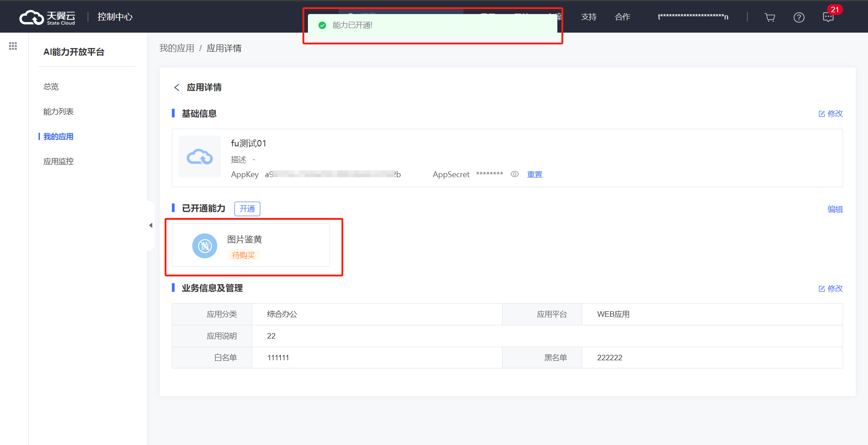Image resolution: width=868 pixels, height=445 pixels.
Task: Click the 控制中心 header link
Action: coord(115,17)
